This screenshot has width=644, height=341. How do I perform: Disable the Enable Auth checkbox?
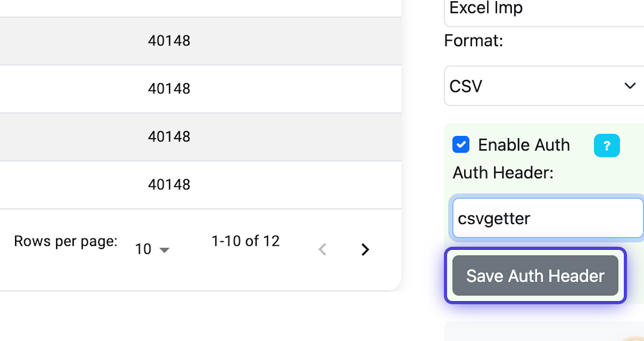click(x=460, y=144)
